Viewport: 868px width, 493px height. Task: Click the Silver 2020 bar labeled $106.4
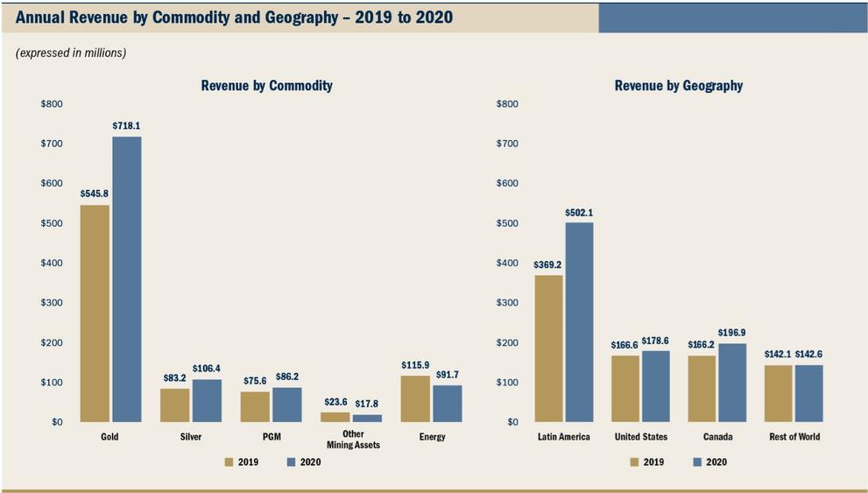(207, 400)
